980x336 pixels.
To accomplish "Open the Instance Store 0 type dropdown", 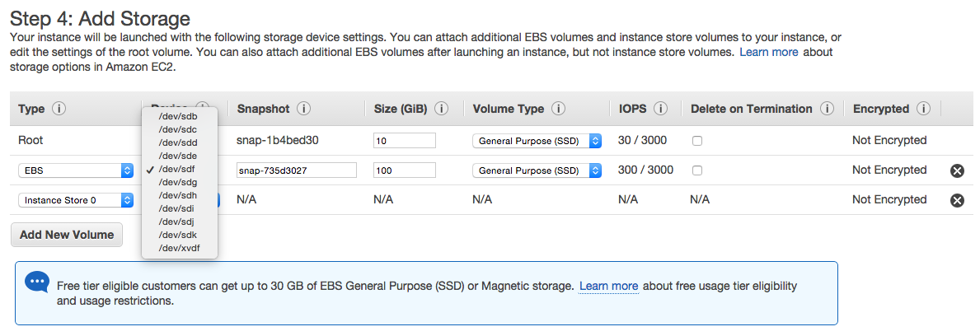I will 76,200.
